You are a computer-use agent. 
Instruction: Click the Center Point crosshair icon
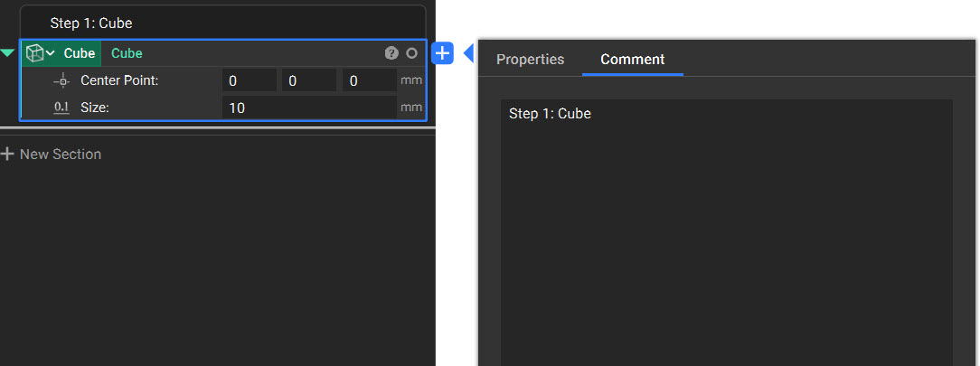click(x=61, y=81)
